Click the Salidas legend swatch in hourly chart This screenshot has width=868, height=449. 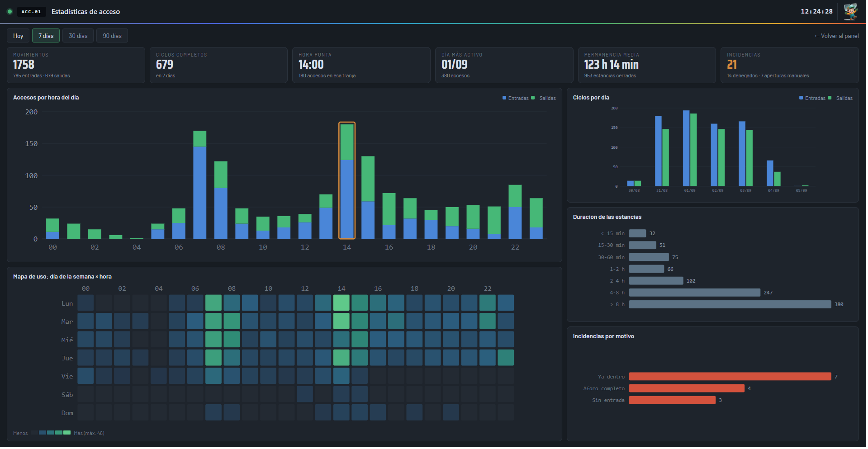click(533, 98)
